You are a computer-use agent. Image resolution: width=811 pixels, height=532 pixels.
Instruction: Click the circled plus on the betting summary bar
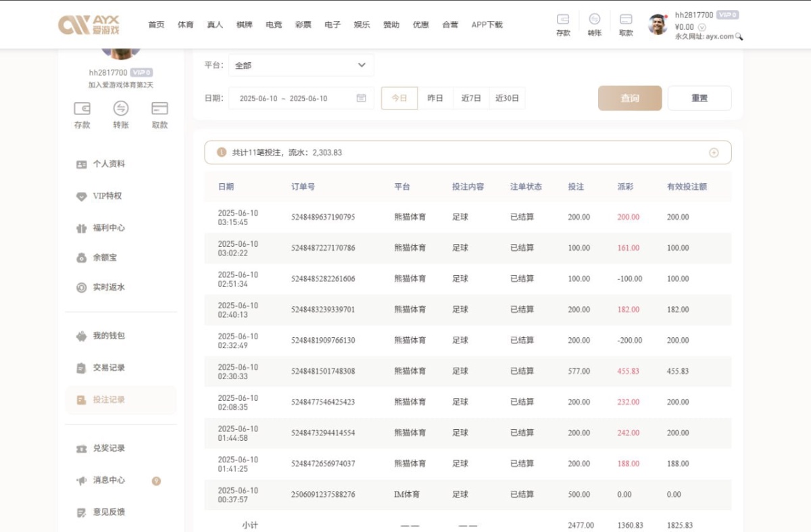(714, 152)
